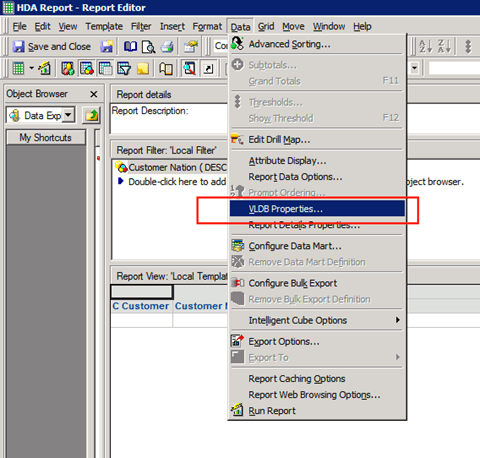The width and height of the screenshot is (480, 458).
Task: Click the print preview magnifier icon
Action: tap(148, 47)
